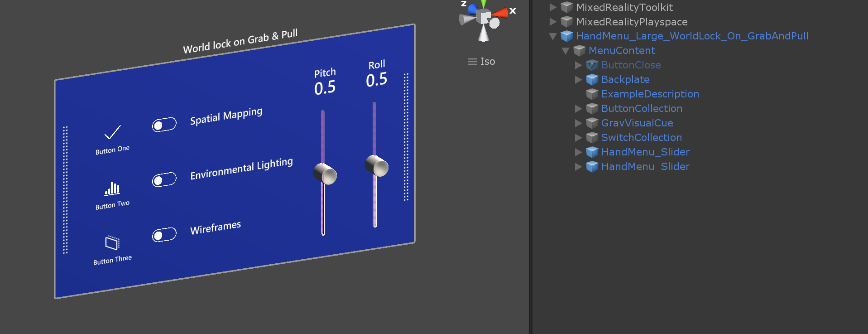Select the ButtonClose object name
This screenshot has height=334, width=868.
tap(631, 65)
